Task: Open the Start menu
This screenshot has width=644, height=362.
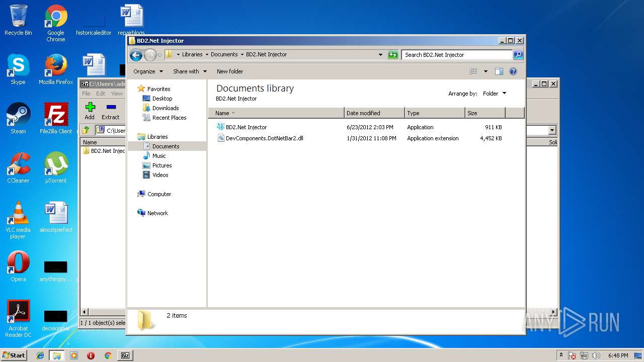Action: [14, 355]
